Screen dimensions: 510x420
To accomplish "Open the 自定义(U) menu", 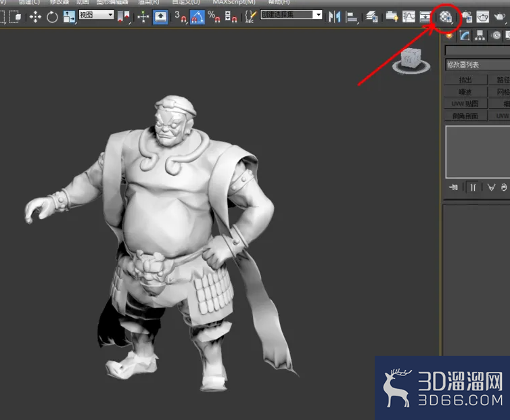I will tap(186, 2).
